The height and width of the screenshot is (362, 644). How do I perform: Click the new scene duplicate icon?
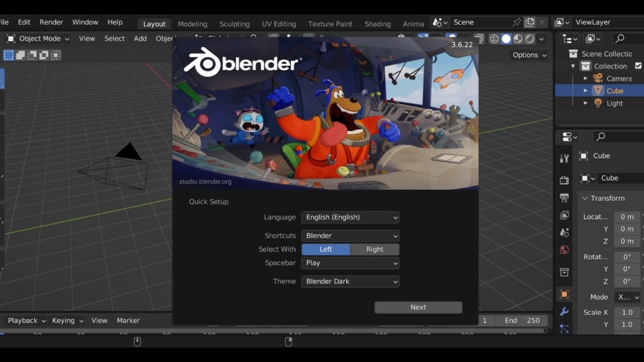[x=530, y=22]
